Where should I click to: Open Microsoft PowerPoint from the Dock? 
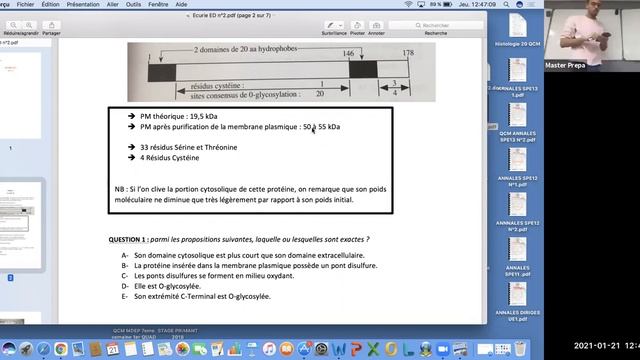coord(356,349)
